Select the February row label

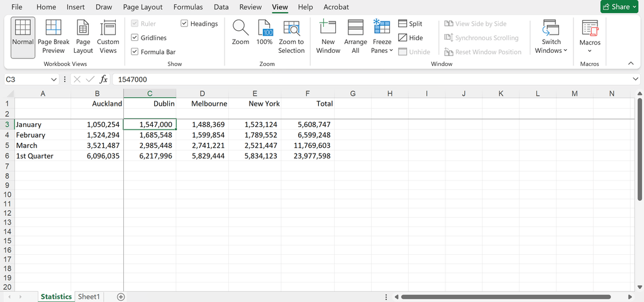pyautogui.click(x=43, y=135)
